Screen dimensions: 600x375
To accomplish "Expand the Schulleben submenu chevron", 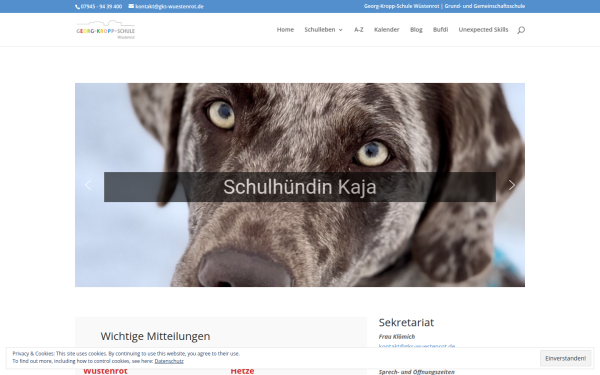I will point(341,30).
